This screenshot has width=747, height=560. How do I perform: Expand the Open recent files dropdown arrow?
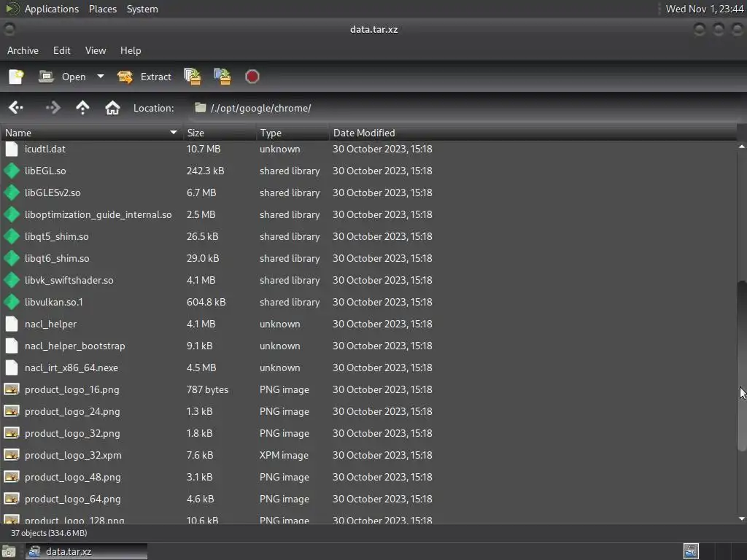click(x=101, y=76)
